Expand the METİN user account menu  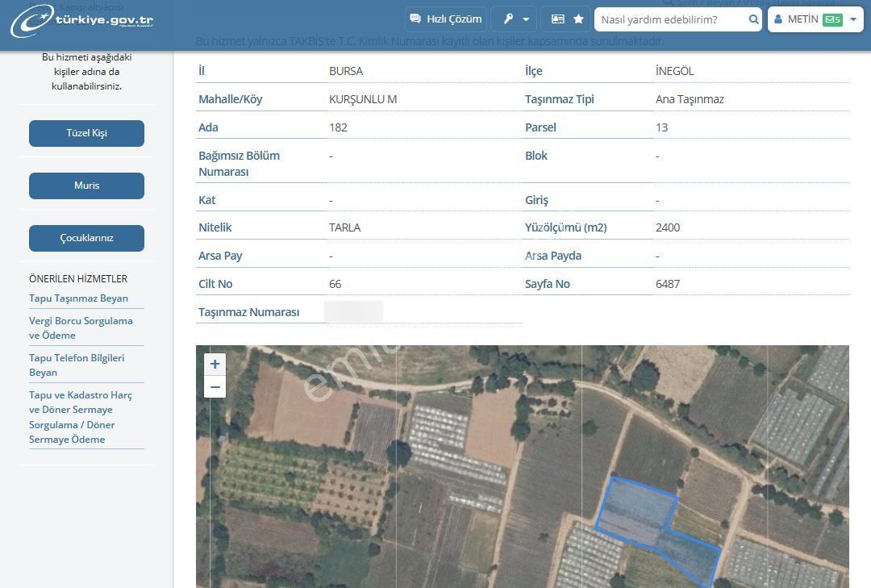pos(853,19)
